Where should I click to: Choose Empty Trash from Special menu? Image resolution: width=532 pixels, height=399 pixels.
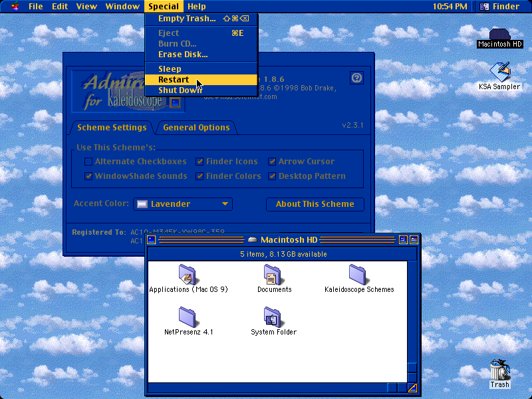(201, 19)
